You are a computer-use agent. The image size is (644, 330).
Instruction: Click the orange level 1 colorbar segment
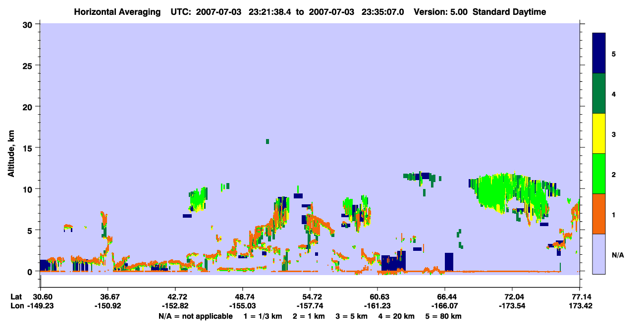tap(599, 213)
